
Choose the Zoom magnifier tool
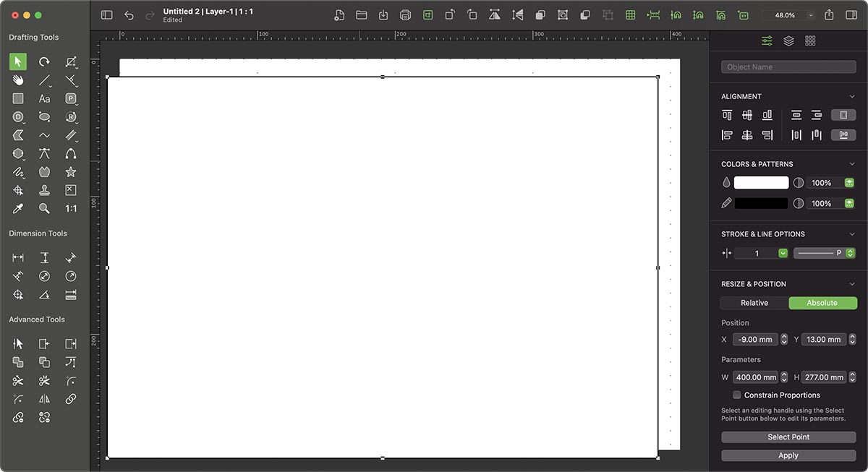(43, 208)
